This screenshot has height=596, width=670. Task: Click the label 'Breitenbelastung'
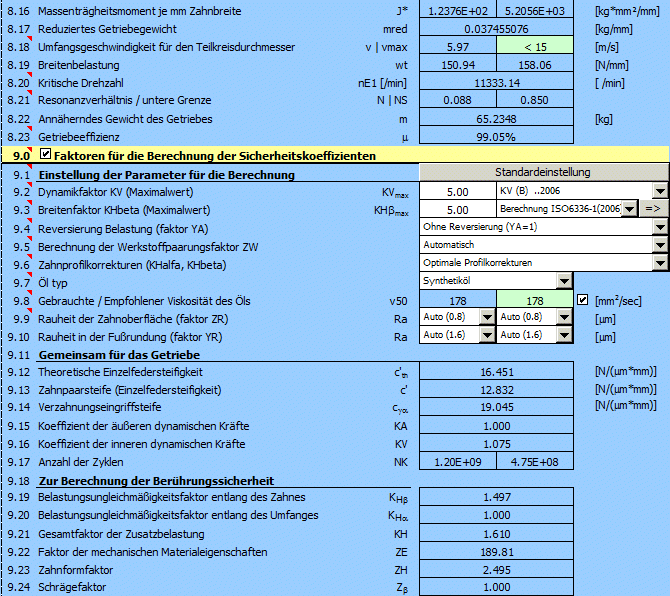[79, 65]
